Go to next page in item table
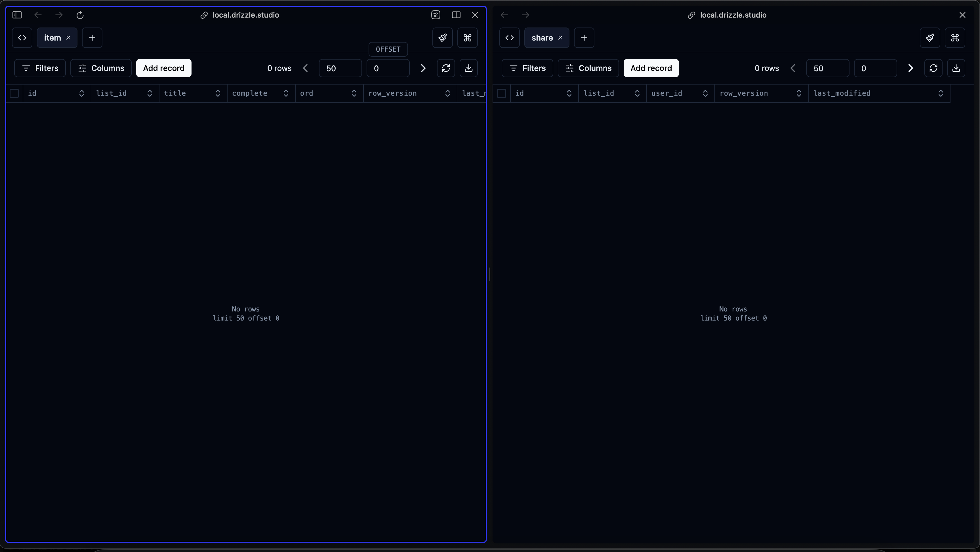 [423, 68]
